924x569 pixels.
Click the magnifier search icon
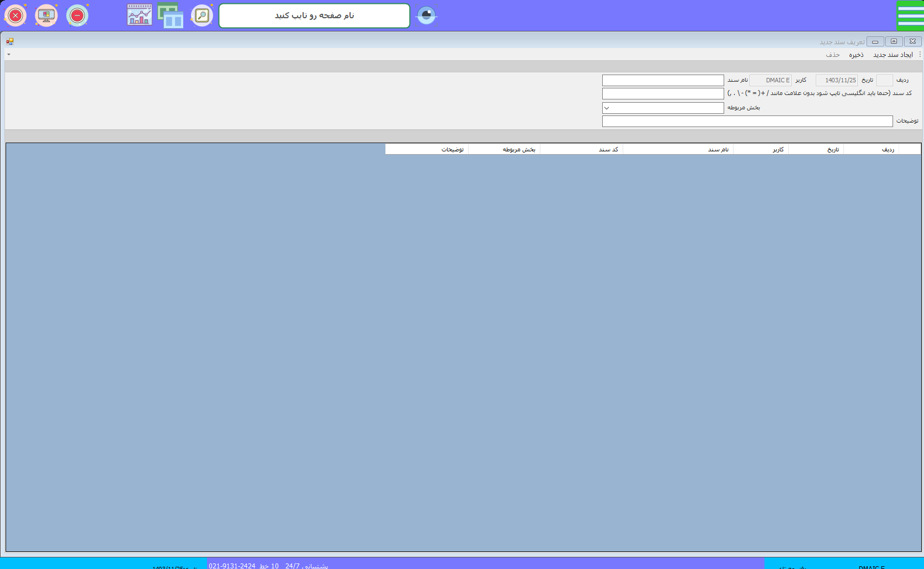(x=202, y=15)
